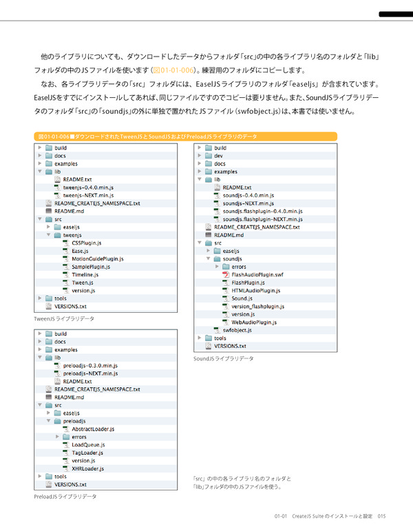Viewport: 413px width, 532px height.
Task: Select the dev folder icon
Action: coord(208,156)
